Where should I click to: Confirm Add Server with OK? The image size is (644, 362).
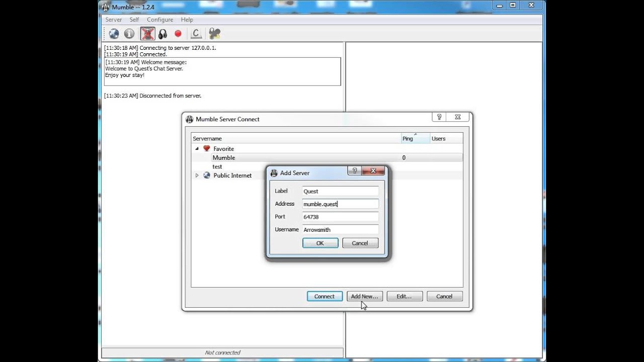pyautogui.click(x=320, y=243)
